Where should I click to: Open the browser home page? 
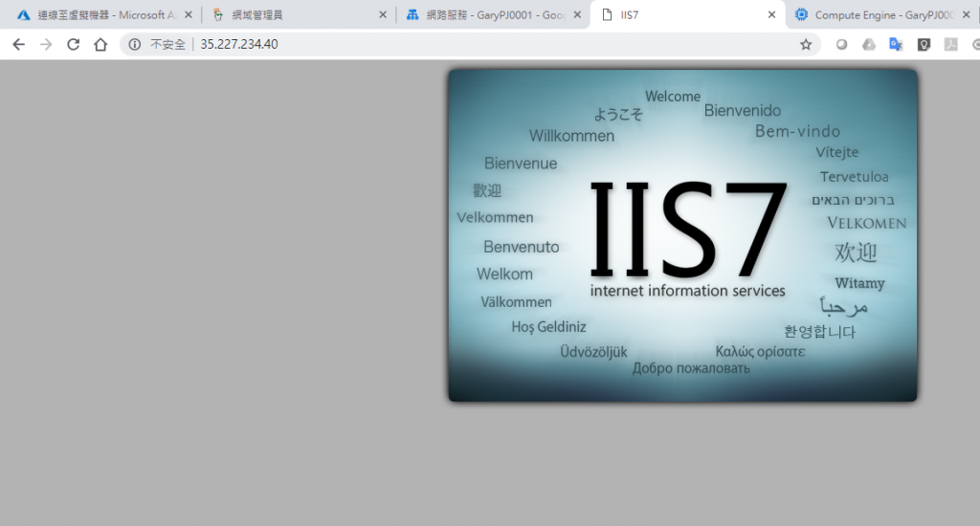100,44
